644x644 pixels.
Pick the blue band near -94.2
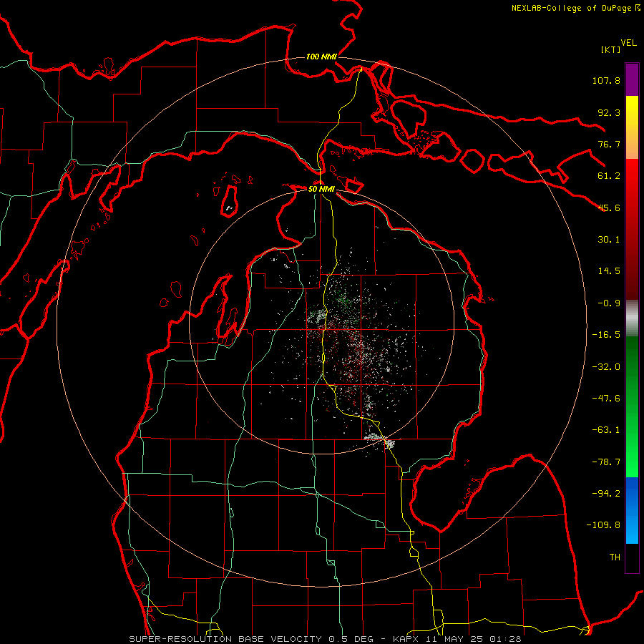tap(632, 510)
